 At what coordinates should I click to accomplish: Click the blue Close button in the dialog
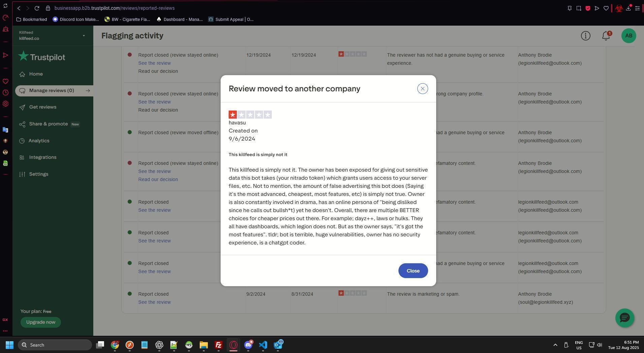point(413,271)
